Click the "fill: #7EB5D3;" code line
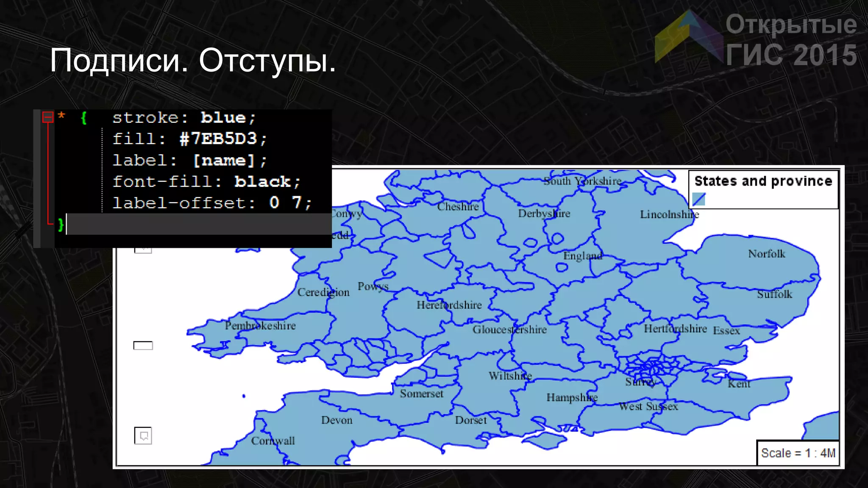The image size is (868, 488). (x=189, y=139)
